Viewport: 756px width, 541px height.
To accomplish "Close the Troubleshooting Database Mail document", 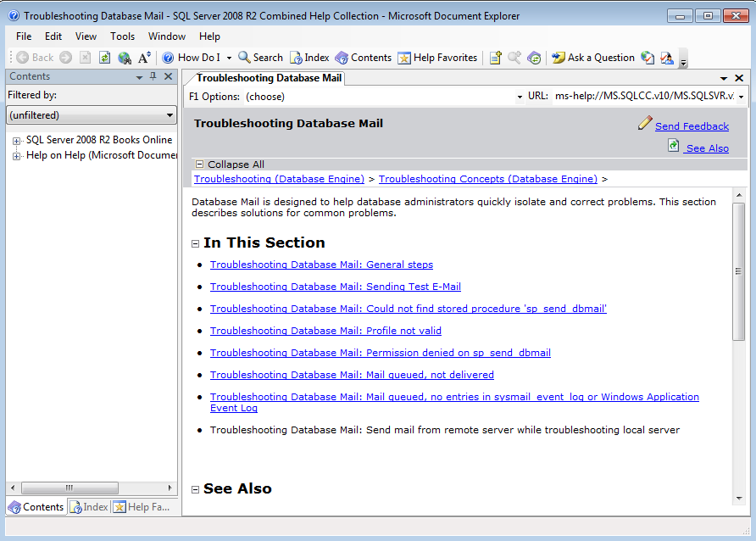I will (739, 78).
